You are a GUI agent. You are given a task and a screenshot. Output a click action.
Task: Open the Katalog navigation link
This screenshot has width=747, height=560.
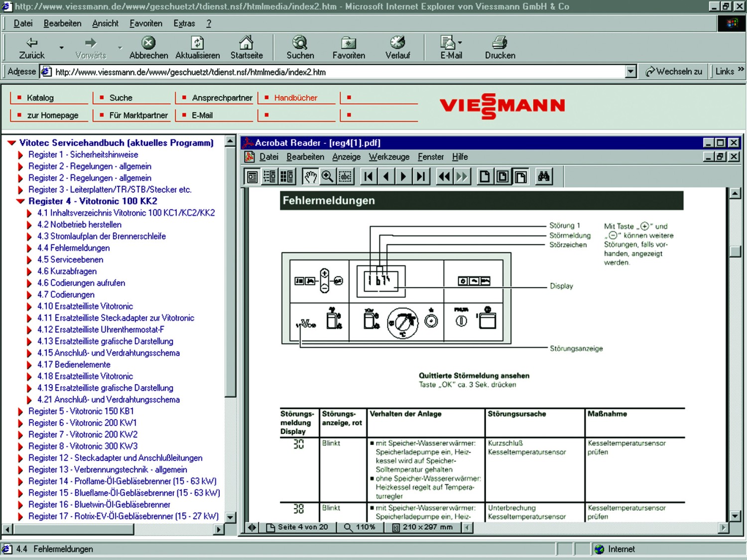40,98
